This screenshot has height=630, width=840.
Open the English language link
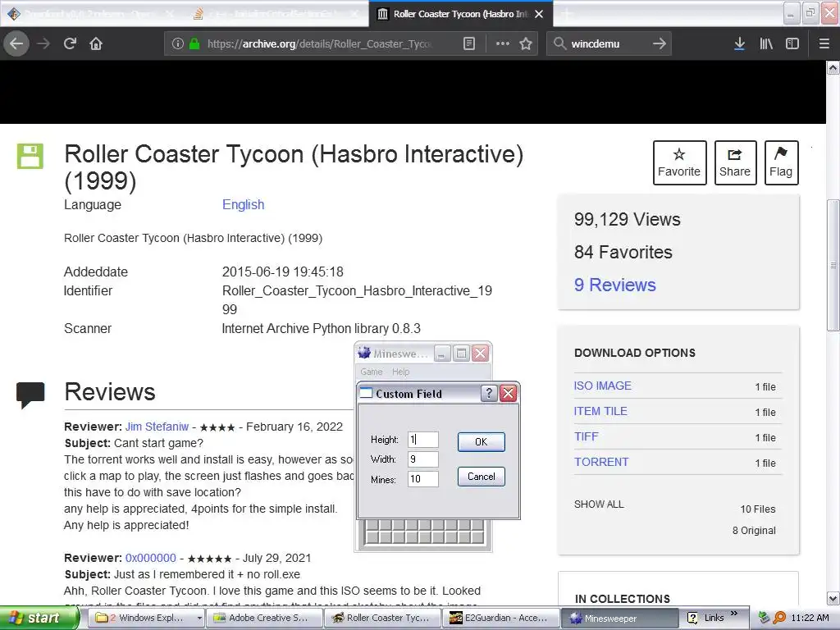[243, 204]
